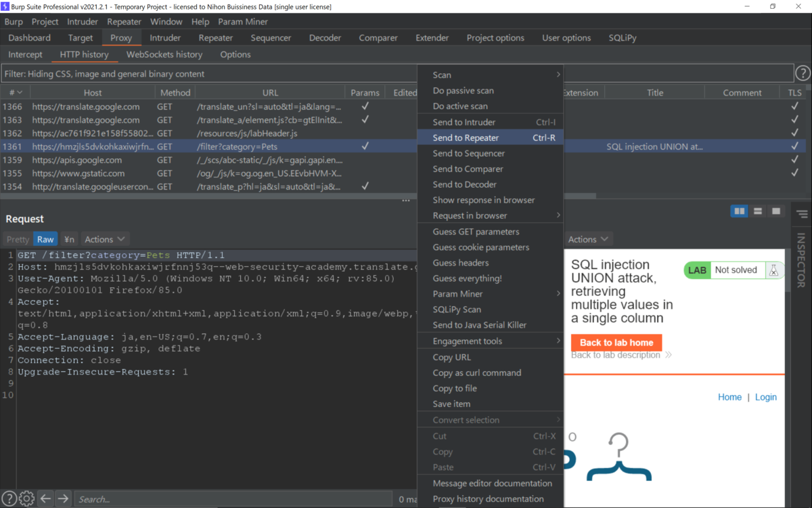Open the Extender tab
The height and width of the screenshot is (508, 812).
(432, 38)
